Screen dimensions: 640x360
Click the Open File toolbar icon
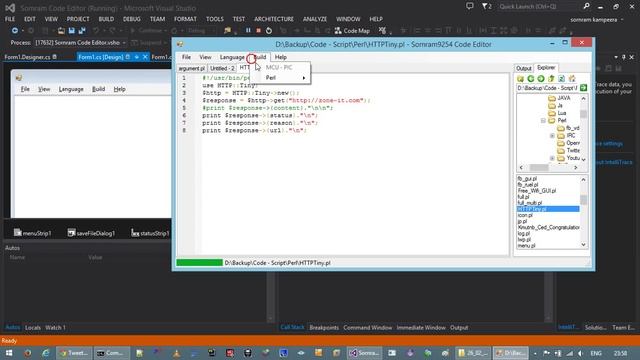tap(61, 31)
